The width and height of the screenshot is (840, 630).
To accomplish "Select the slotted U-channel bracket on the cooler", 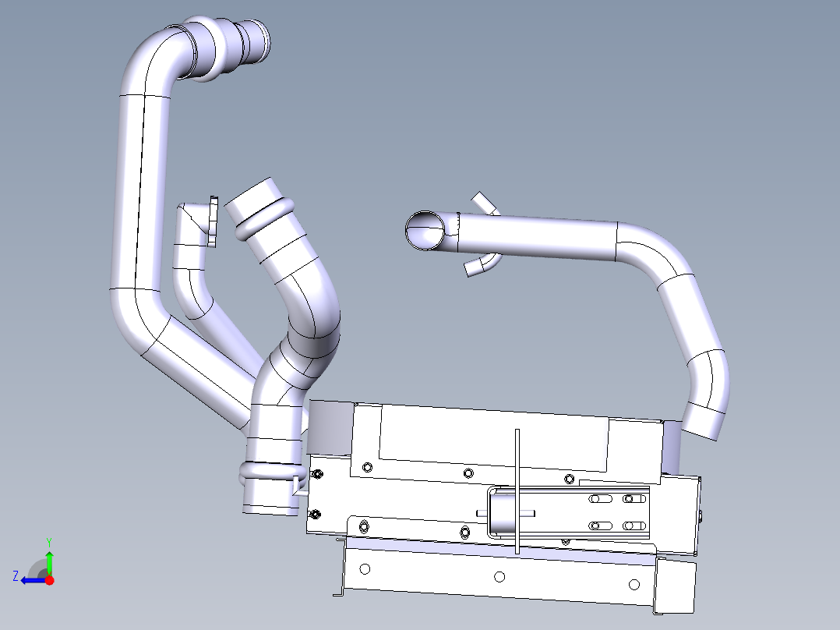I will point(568,512).
